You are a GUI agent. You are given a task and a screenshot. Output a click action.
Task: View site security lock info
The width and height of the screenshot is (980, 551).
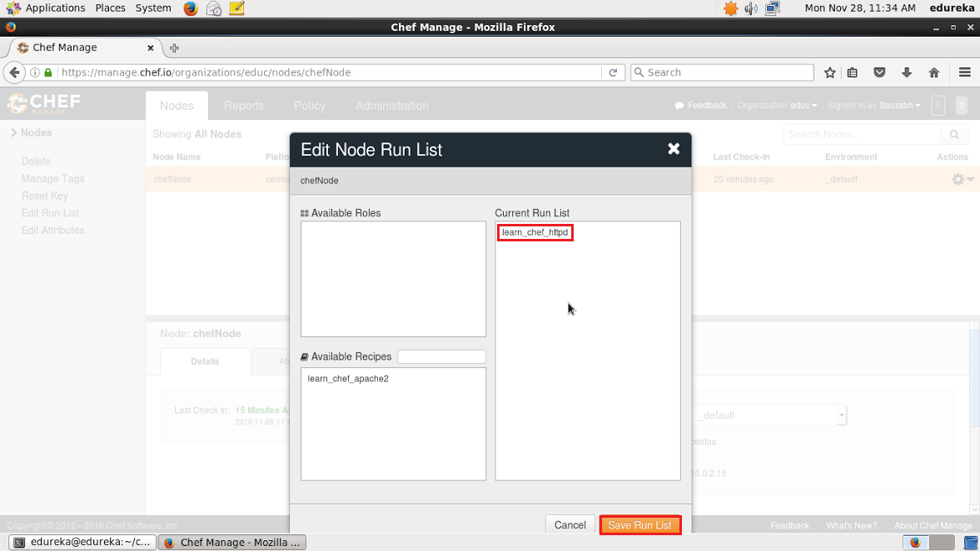pos(48,72)
